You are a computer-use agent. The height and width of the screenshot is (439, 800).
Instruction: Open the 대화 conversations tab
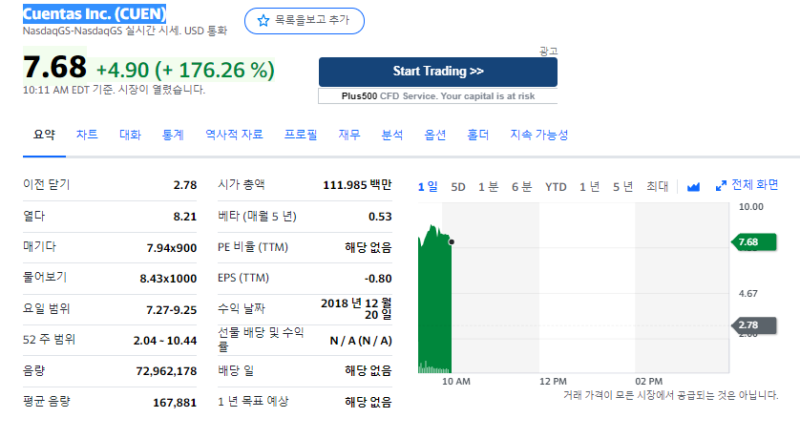click(130, 135)
